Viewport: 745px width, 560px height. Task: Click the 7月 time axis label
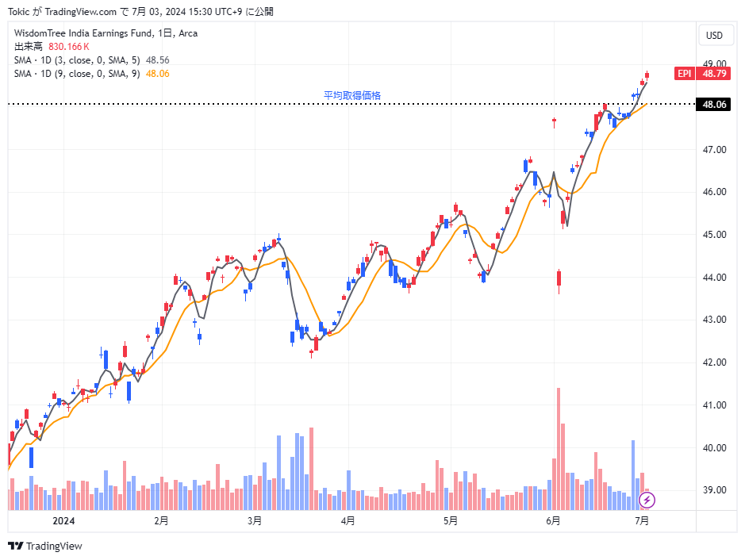click(x=642, y=521)
